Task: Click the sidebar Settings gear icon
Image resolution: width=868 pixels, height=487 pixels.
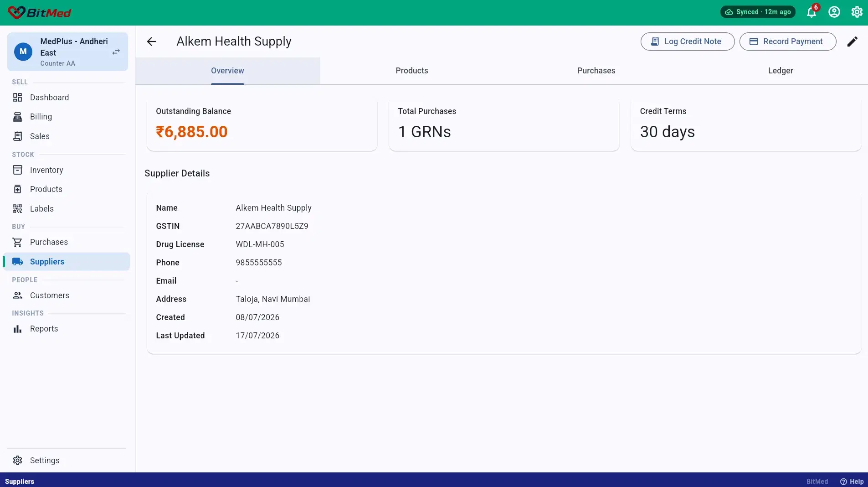Action: coord(17,461)
